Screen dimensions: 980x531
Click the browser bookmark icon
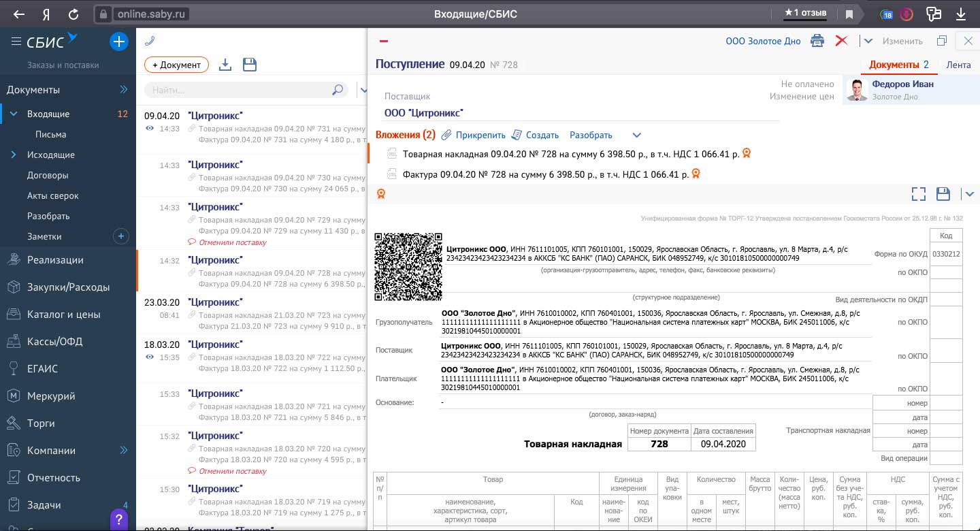click(849, 14)
